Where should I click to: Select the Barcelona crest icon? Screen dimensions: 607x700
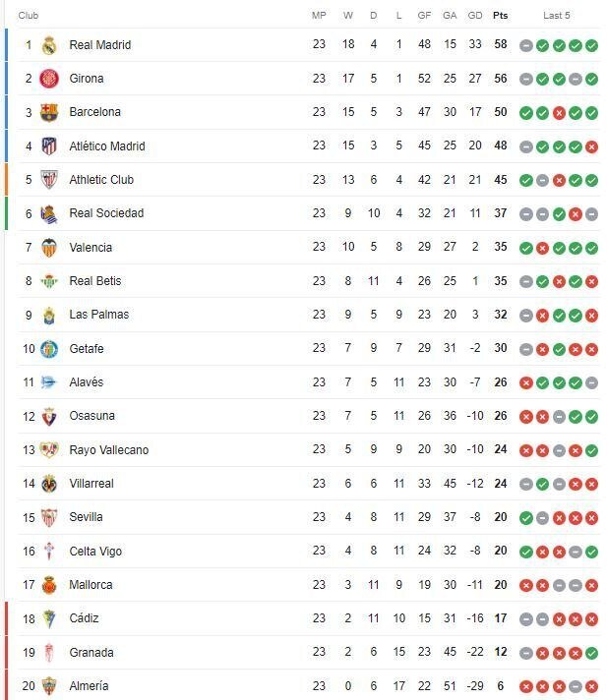pos(49,112)
